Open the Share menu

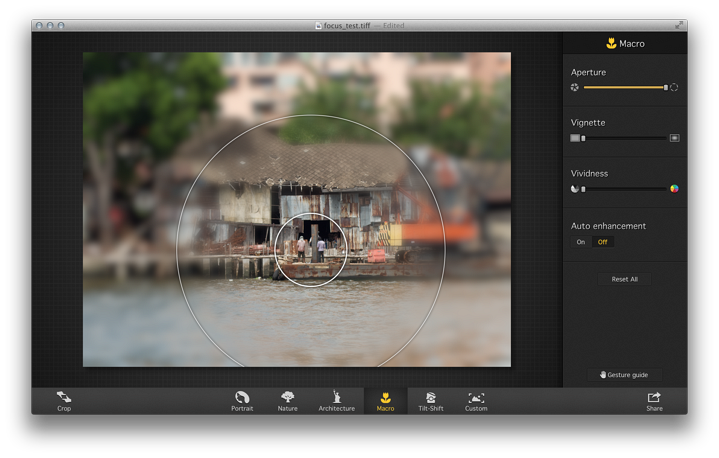[654, 401]
